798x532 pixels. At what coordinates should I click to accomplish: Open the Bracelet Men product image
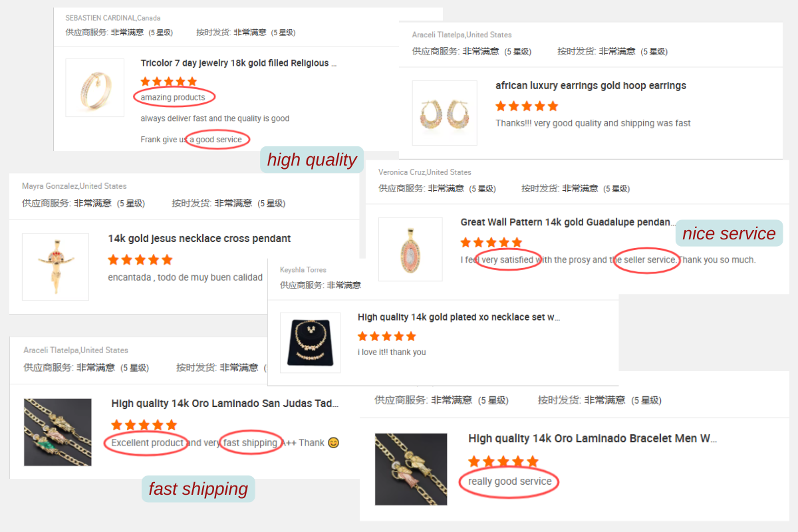coord(411,469)
